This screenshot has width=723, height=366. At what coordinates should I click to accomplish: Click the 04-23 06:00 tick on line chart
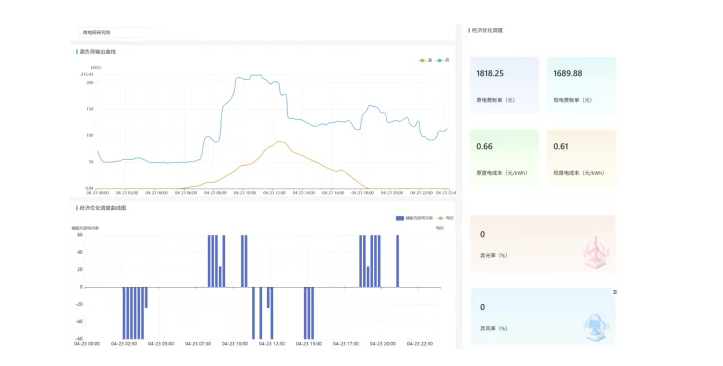(x=186, y=193)
